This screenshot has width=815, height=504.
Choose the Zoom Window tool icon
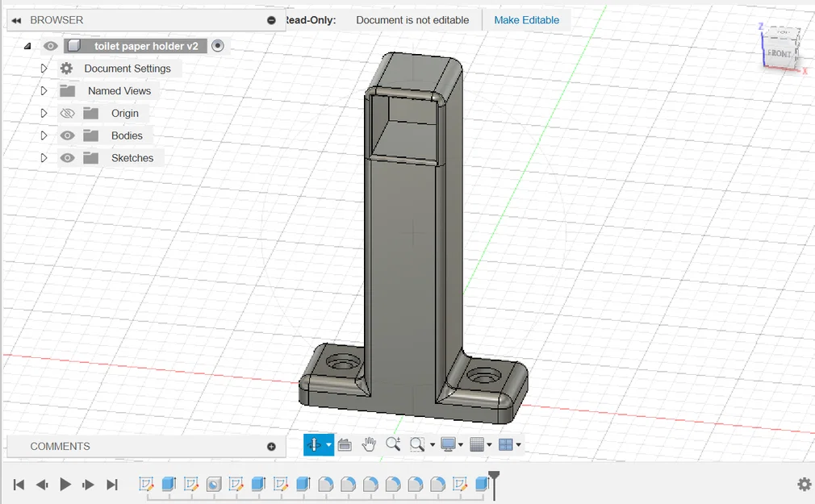pyautogui.click(x=417, y=445)
